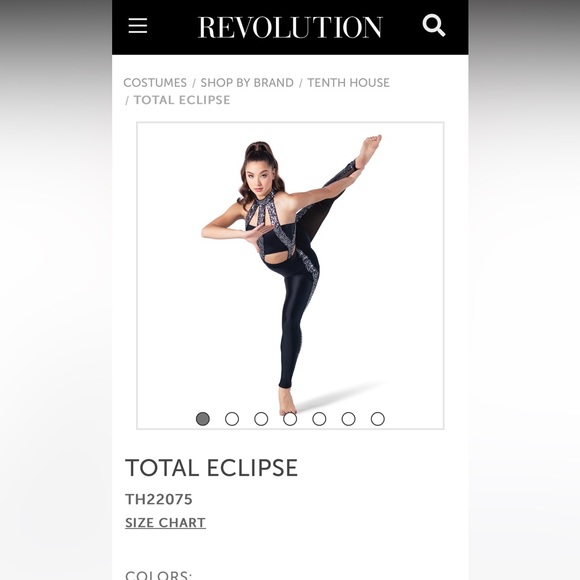Select the second image carousel dot
The height and width of the screenshot is (580, 580).
pos(232,419)
